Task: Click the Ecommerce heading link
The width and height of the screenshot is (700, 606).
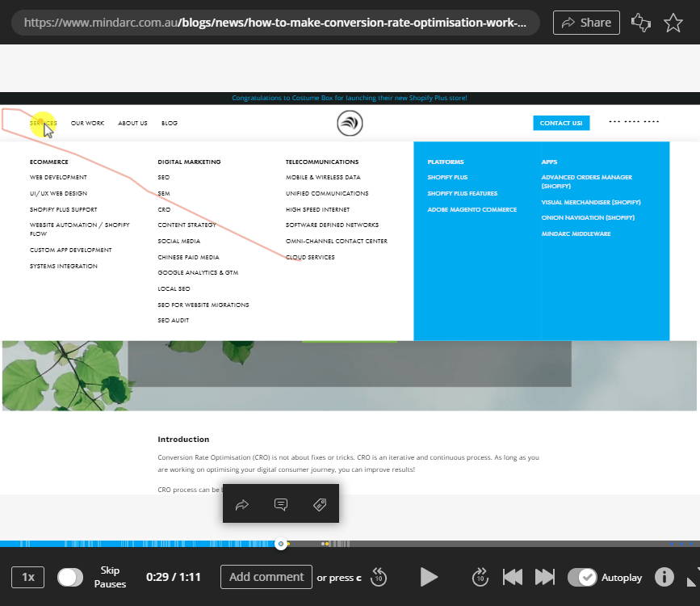Action: (49, 162)
